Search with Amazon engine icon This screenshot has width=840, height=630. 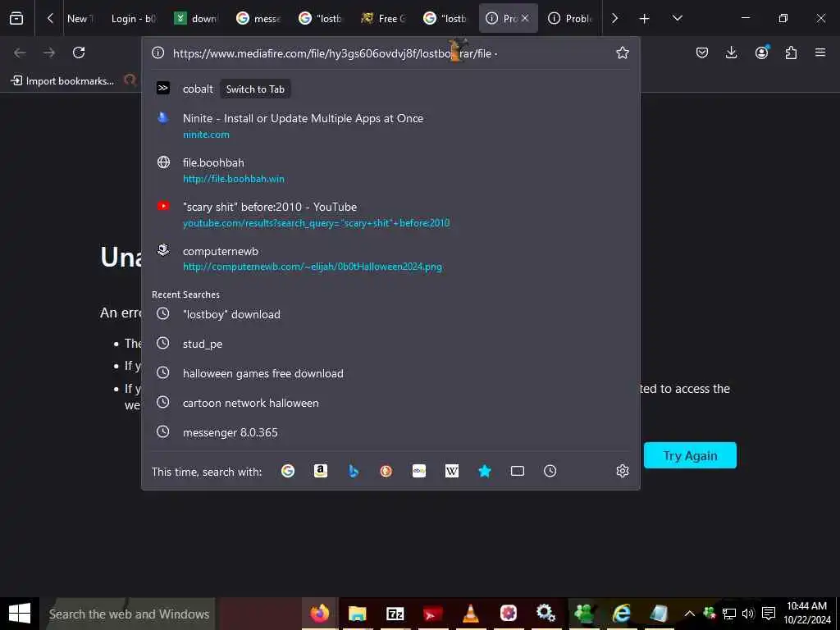[321, 471]
